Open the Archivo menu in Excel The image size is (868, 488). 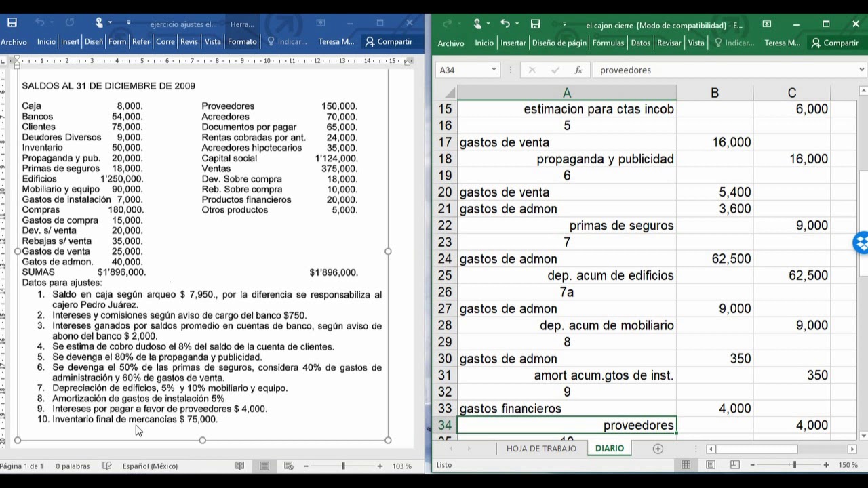pos(451,43)
